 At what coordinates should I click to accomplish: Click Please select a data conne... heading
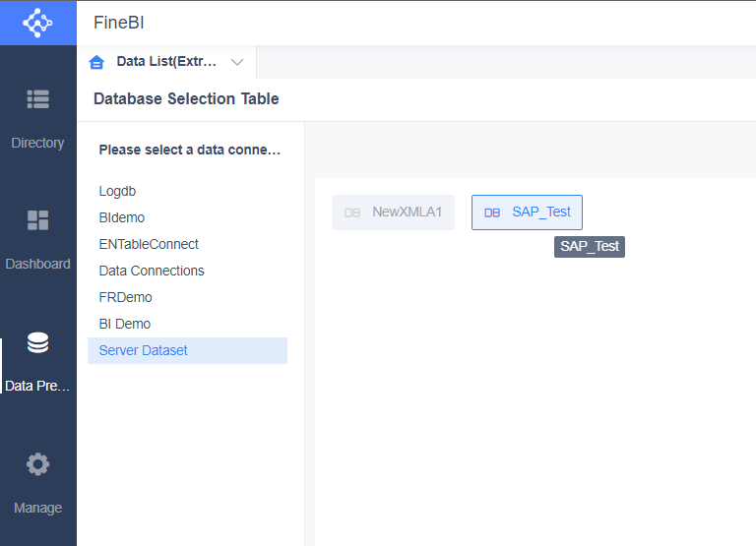(x=189, y=150)
